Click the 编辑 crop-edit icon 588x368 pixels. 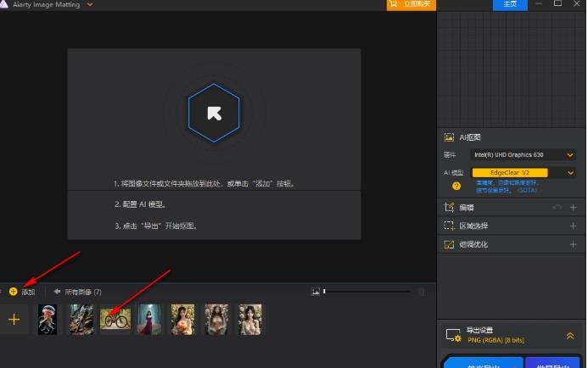tap(449, 207)
